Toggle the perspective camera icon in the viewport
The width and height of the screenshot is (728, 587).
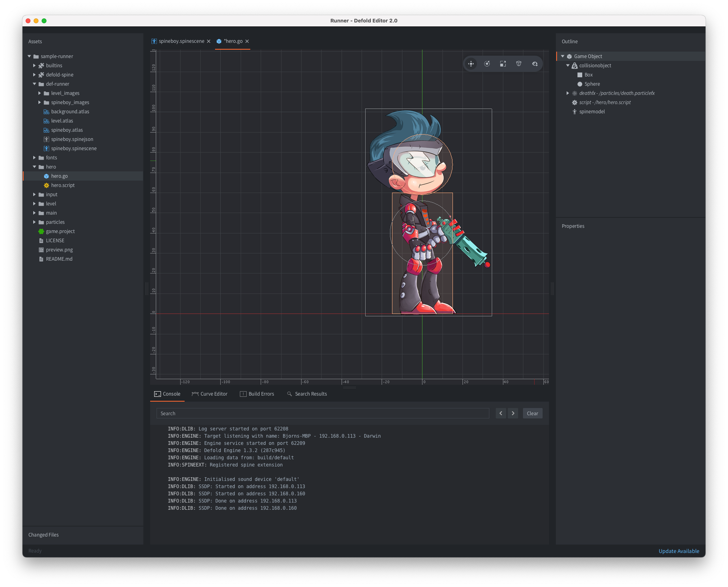519,64
